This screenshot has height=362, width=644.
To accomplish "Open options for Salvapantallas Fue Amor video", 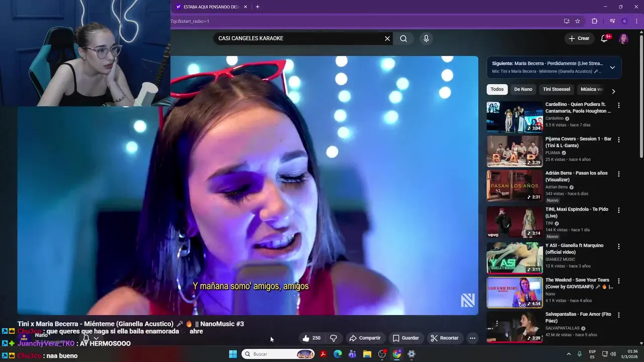I will coord(619,315).
